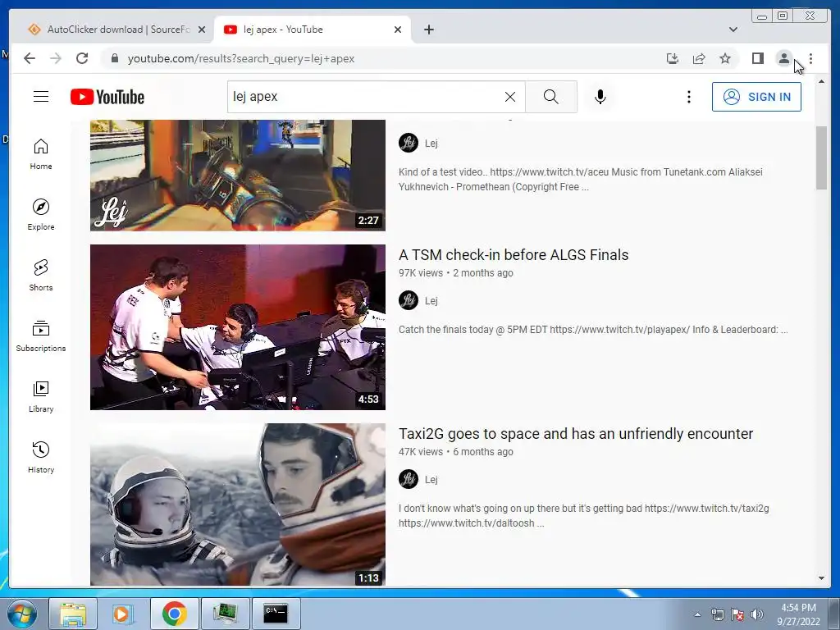This screenshot has height=630, width=840.
Task: Open video A TSM check-in before ALGS Finals
Action: 514,255
